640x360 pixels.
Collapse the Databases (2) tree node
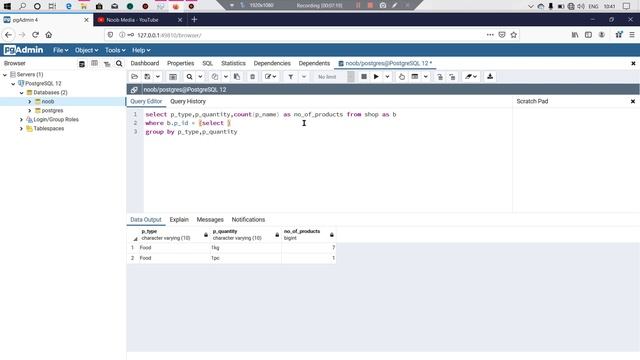21,93
